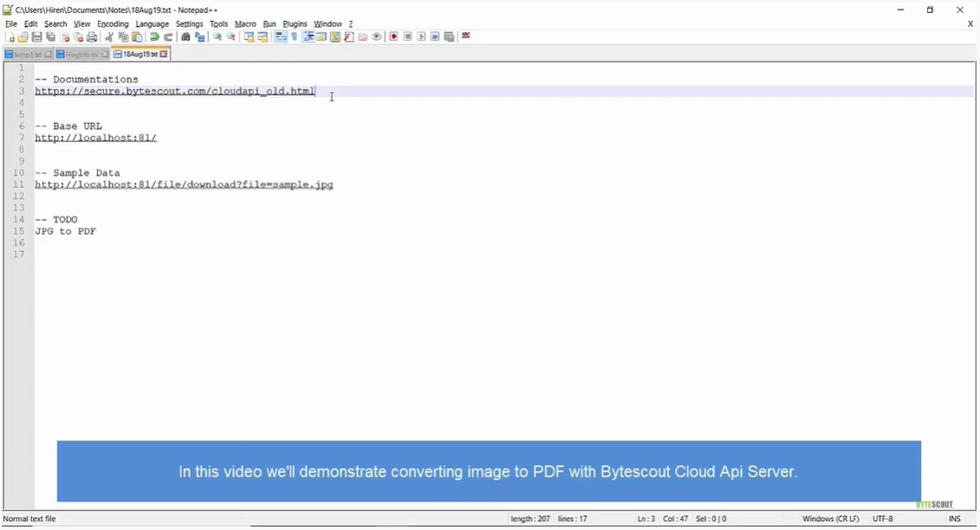Start macro recording with red dot icon
The width and height of the screenshot is (980, 530).
pyautogui.click(x=393, y=37)
